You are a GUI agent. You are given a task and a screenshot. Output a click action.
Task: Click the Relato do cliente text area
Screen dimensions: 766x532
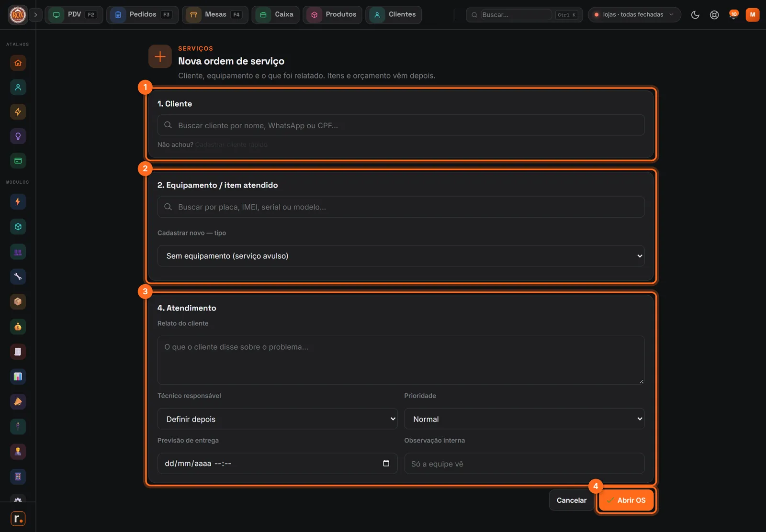pyautogui.click(x=401, y=360)
